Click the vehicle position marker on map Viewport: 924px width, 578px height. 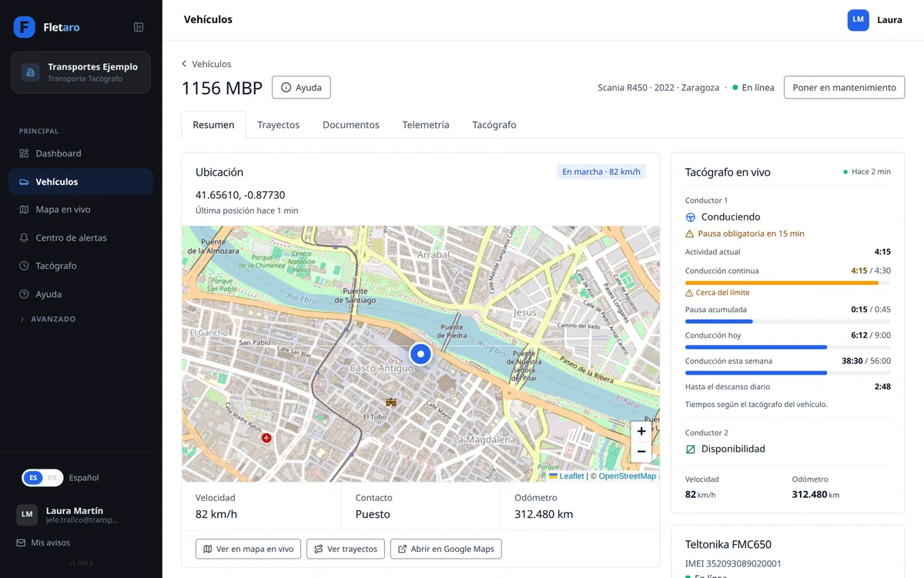tap(420, 354)
